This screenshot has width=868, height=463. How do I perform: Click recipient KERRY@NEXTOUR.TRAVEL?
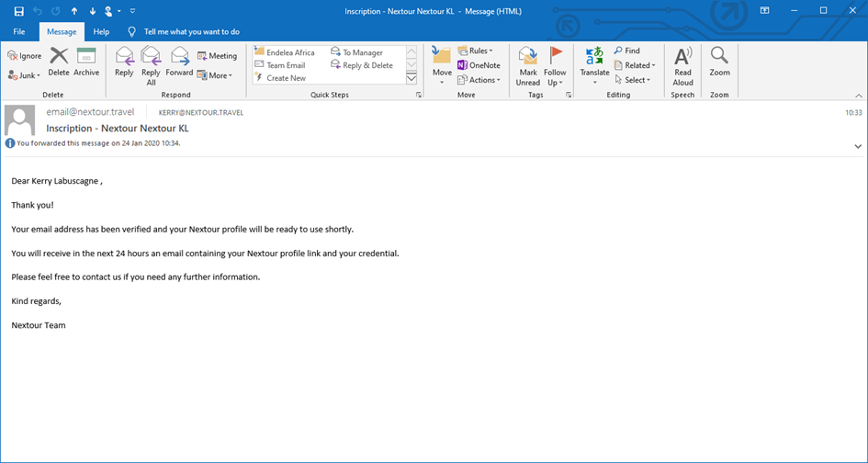tap(201, 112)
